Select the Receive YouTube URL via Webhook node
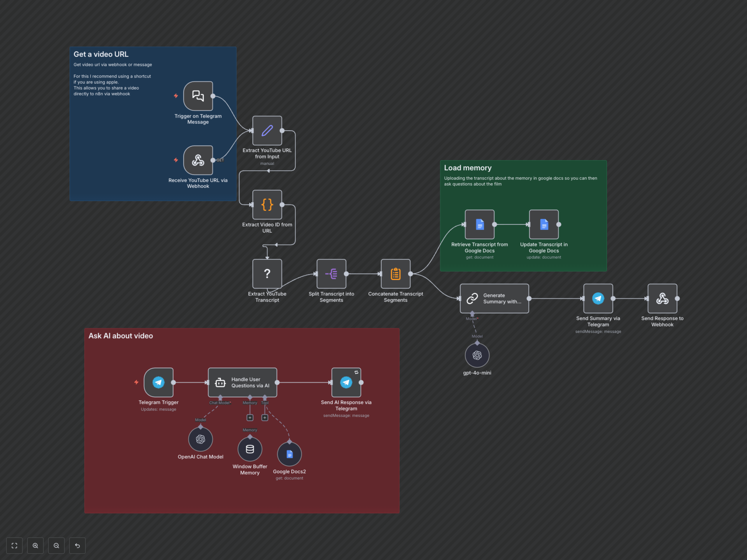 click(198, 160)
